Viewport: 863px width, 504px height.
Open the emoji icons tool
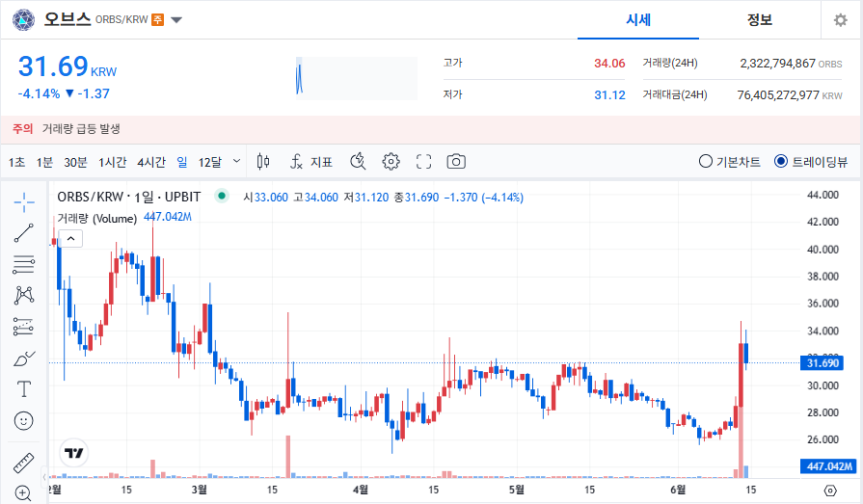pyautogui.click(x=24, y=421)
